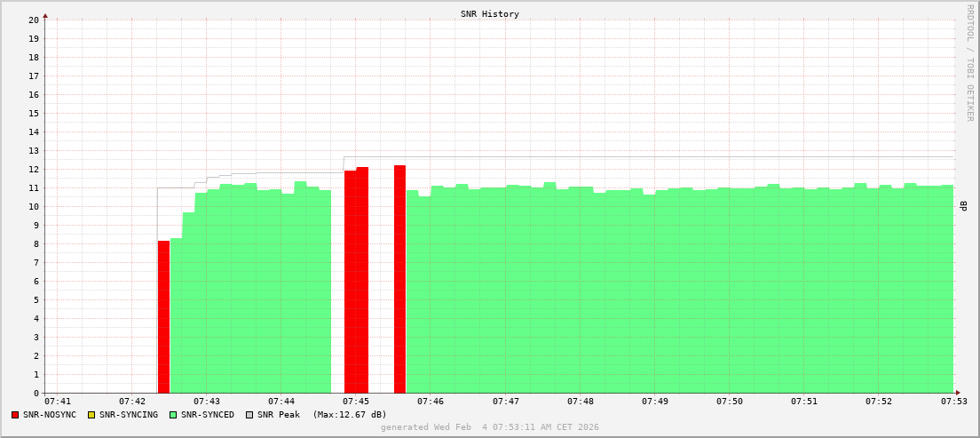Click the SNR History chart title
This screenshot has width=980, height=438.
coord(490,14)
